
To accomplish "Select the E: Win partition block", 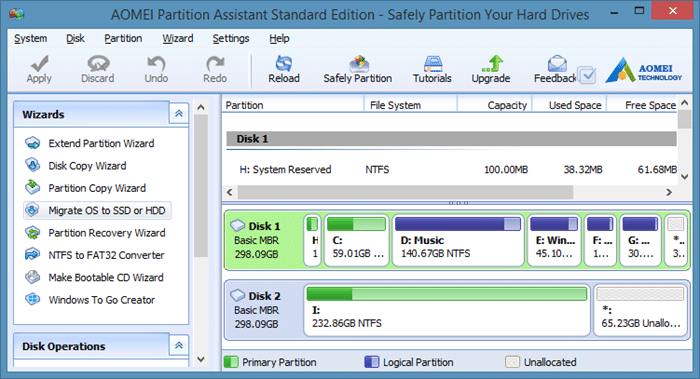I will click(x=554, y=240).
